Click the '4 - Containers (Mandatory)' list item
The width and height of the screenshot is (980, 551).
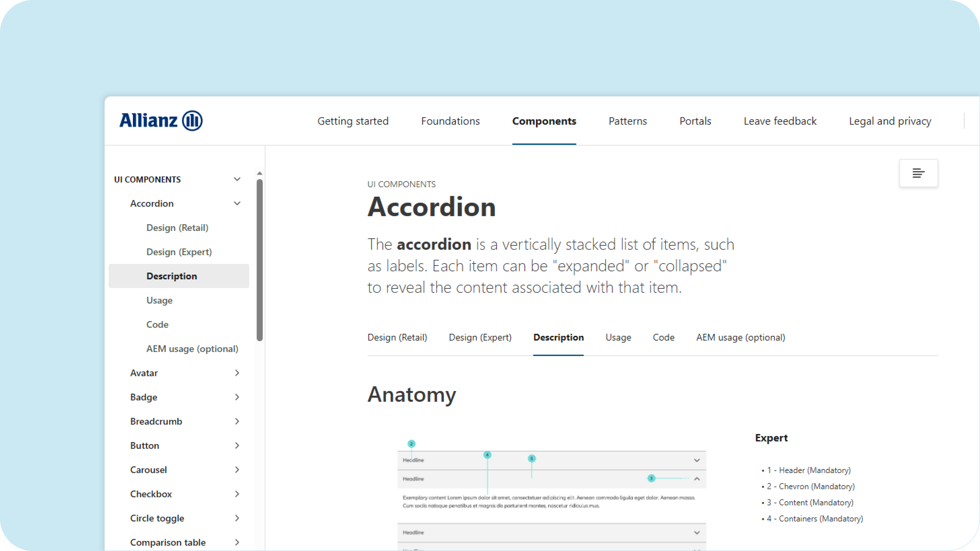click(x=815, y=519)
